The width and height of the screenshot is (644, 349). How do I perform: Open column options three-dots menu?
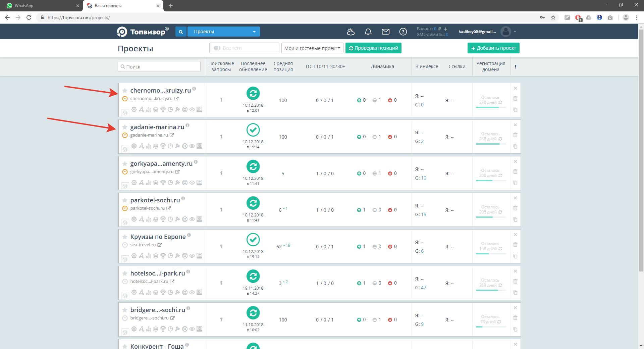[x=516, y=66]
